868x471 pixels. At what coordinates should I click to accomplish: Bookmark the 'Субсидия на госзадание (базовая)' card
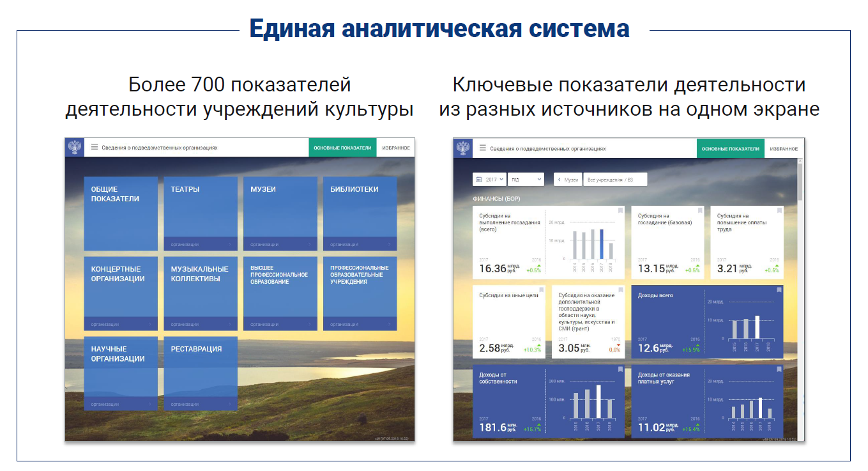[x=699, y=210]
